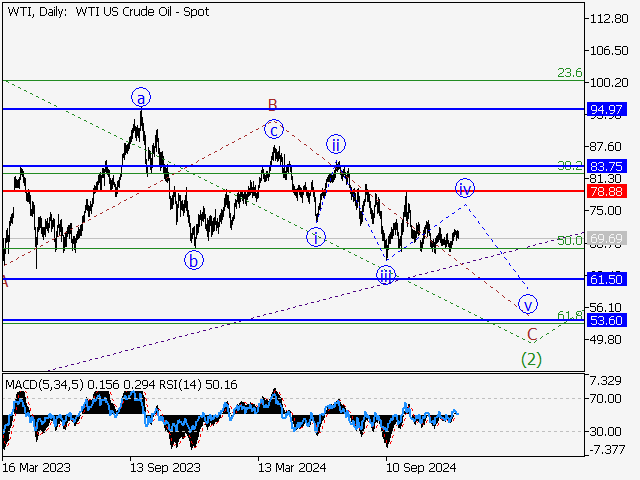Click the green 23.6 Fibonacci label
640x480 pixels.
click(x=570, y=73)
